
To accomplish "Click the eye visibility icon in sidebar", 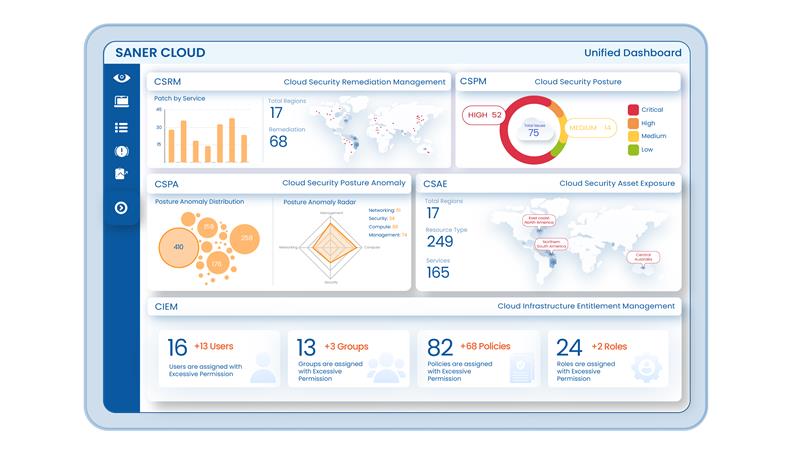I will tap(122, 77).
